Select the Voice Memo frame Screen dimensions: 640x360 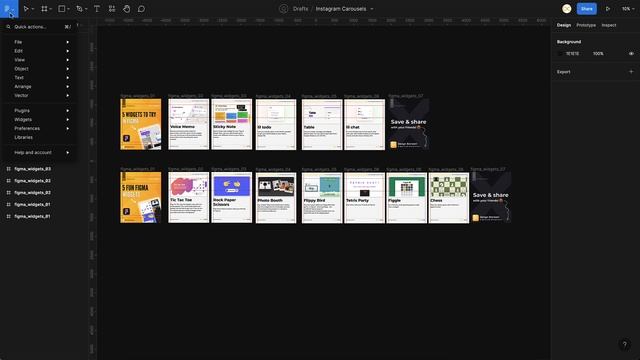(189, 124)
